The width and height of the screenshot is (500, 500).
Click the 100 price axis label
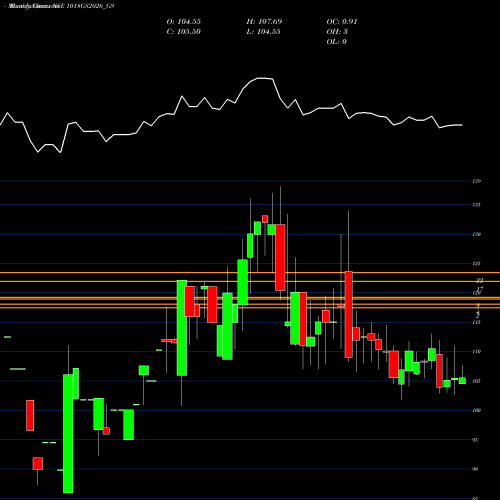click(x=477, y=410)
